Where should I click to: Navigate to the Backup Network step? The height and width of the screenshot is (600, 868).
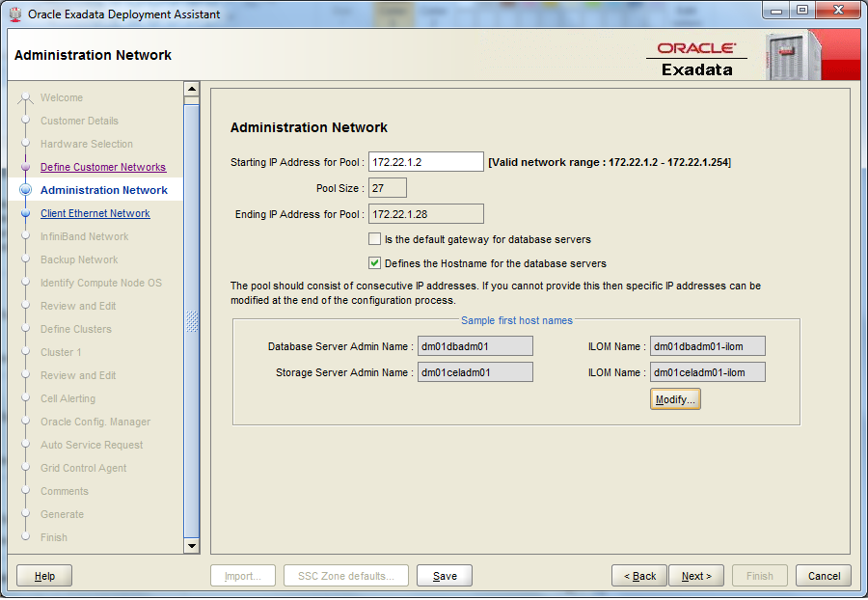tap(78, 259)
